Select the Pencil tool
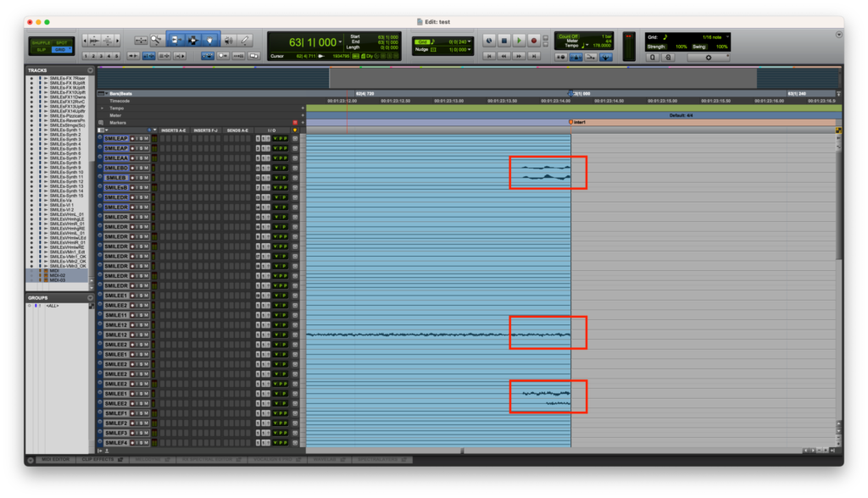 click(x=244, y=40)
